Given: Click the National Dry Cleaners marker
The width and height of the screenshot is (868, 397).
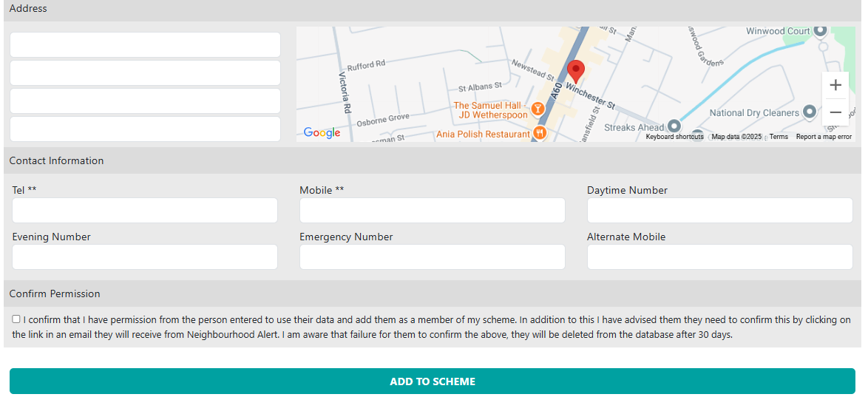Looking at the screenshot, I should point(810,113).
